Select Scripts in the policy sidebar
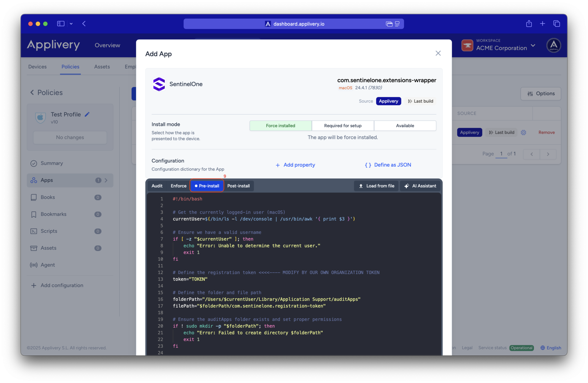The width and height of the screenshot is (588, 383). click(49, 231)
